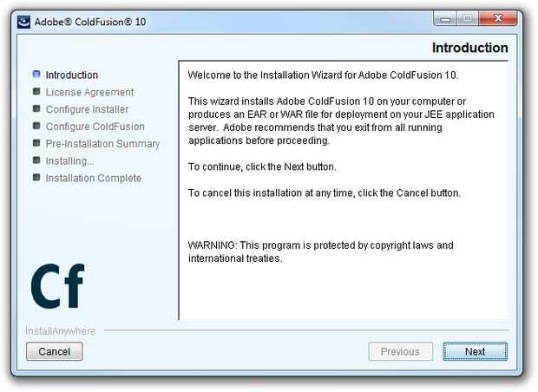Close the ColdFusion installer window

coord(499,19)
